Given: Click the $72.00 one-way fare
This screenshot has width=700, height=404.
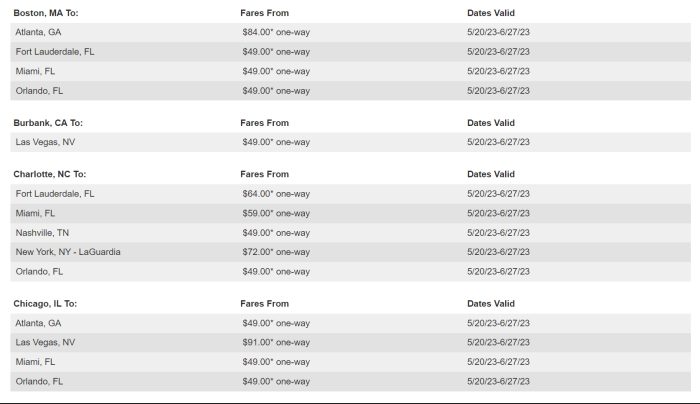Looking at the screenshot, I should [x=276, y=252].
